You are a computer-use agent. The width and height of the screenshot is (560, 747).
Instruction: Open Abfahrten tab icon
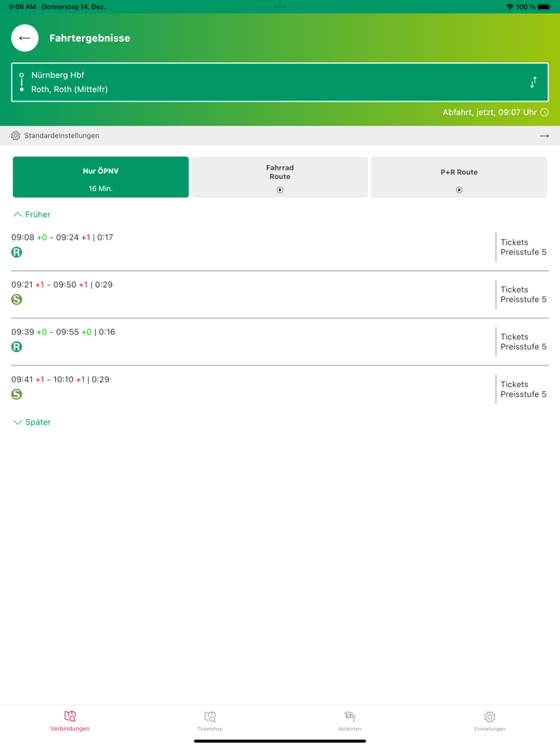(350, 716)
